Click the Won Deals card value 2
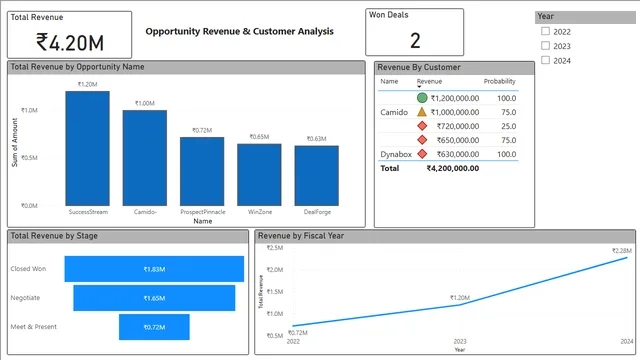This screenshot has height=360, width=640. (415, 40)
